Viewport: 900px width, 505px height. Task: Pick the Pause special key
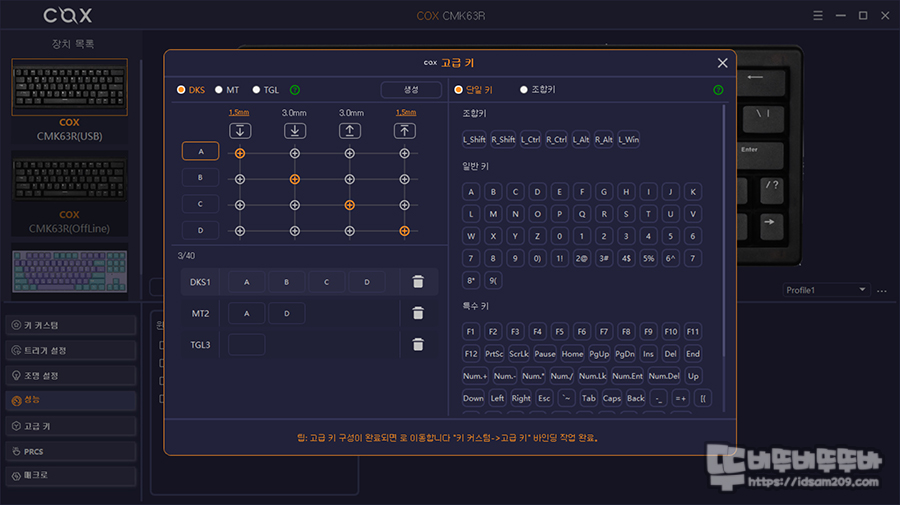click(545, 354)
